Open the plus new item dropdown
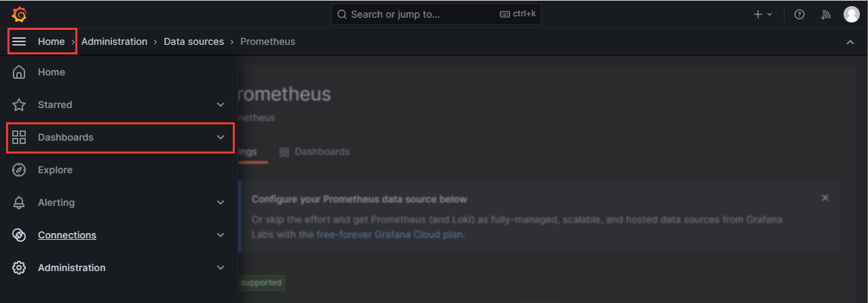This screenshot has height=303, width=868. click(763, 14)
